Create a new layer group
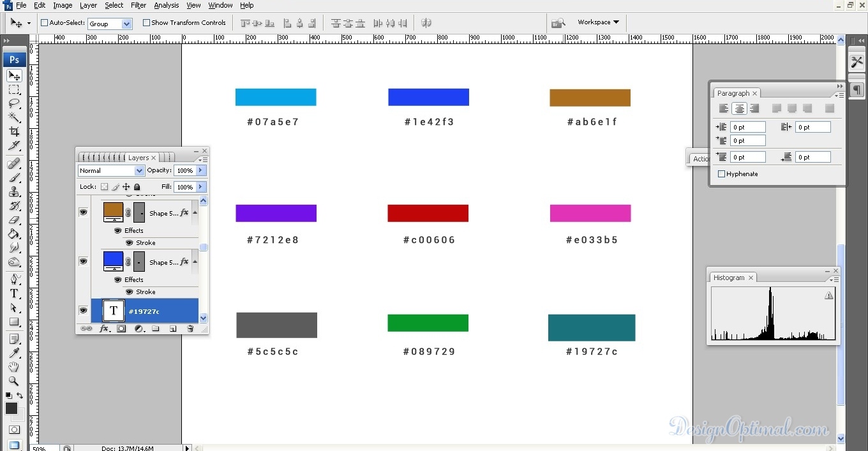This screenshot has height=451, width=868. (156, 329)
